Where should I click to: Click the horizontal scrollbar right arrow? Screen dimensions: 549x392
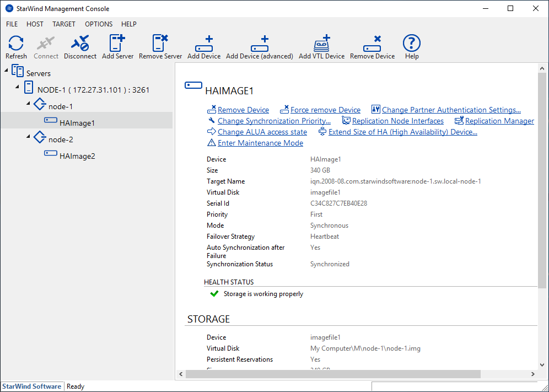tap(533, 374)
